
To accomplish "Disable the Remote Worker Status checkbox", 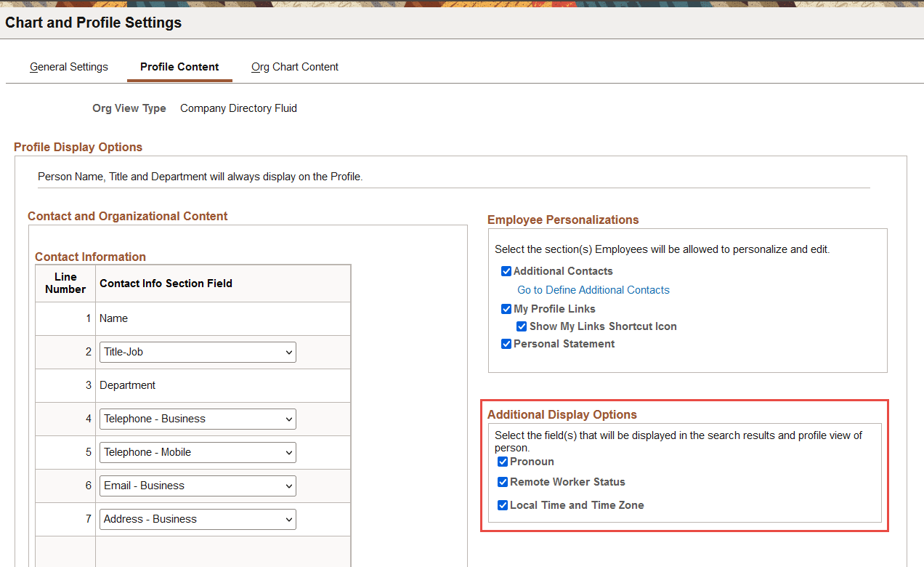I will coord(503,482).
